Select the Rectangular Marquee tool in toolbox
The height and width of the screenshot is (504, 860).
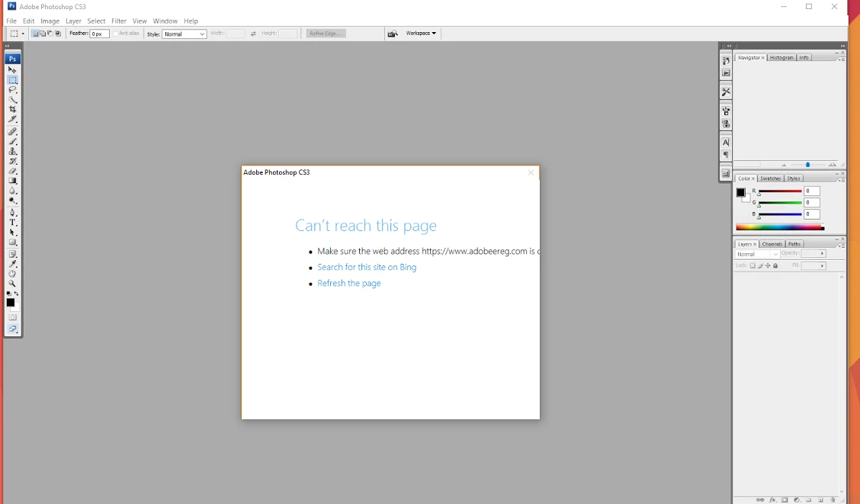12,79
